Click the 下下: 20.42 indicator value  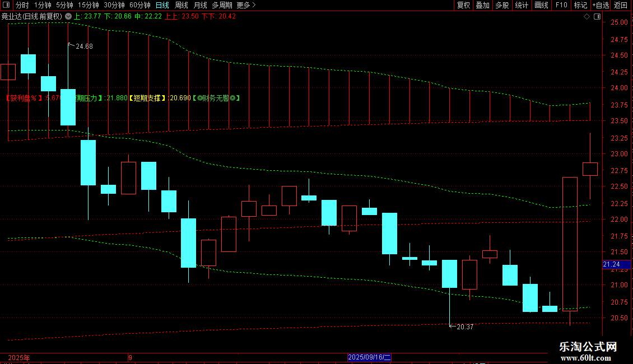pos(219,17)
